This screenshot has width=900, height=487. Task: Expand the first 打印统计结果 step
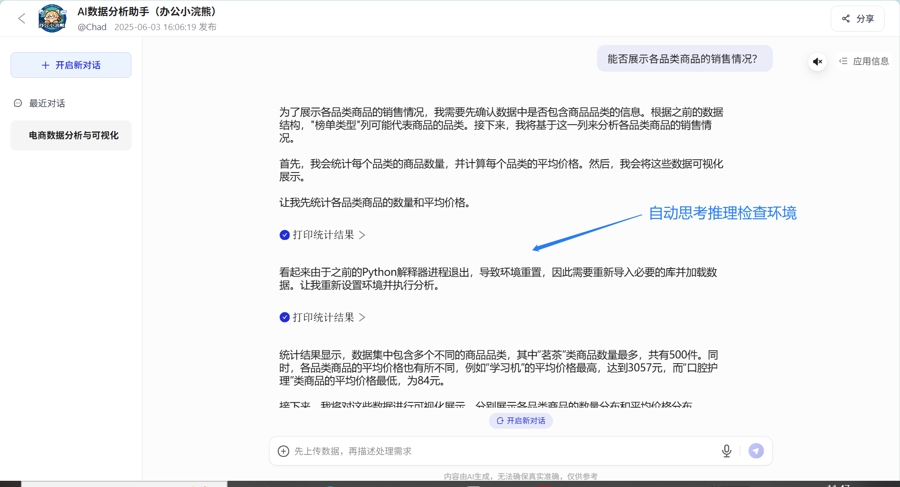coord(329,235)
